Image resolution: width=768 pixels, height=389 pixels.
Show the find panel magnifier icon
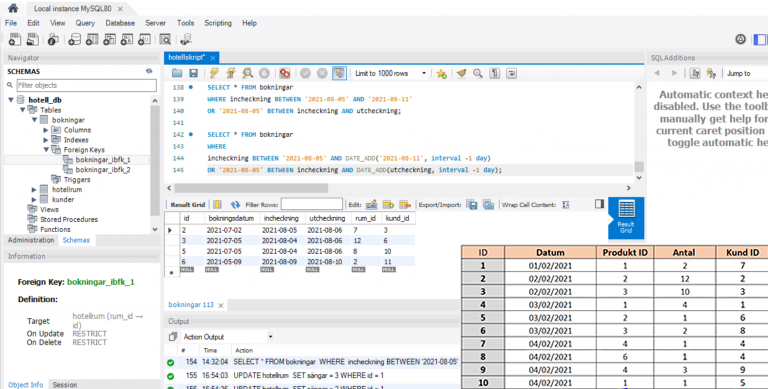point(478,73)
